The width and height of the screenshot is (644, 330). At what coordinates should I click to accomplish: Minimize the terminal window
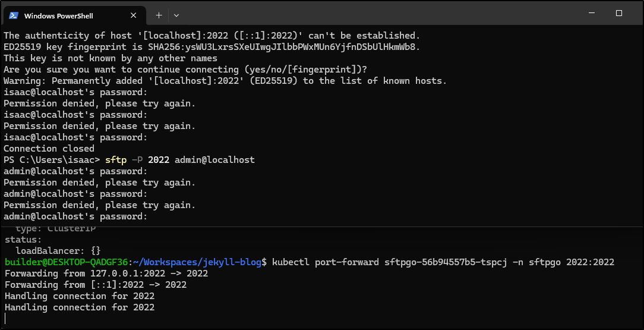tap(592, 13)
